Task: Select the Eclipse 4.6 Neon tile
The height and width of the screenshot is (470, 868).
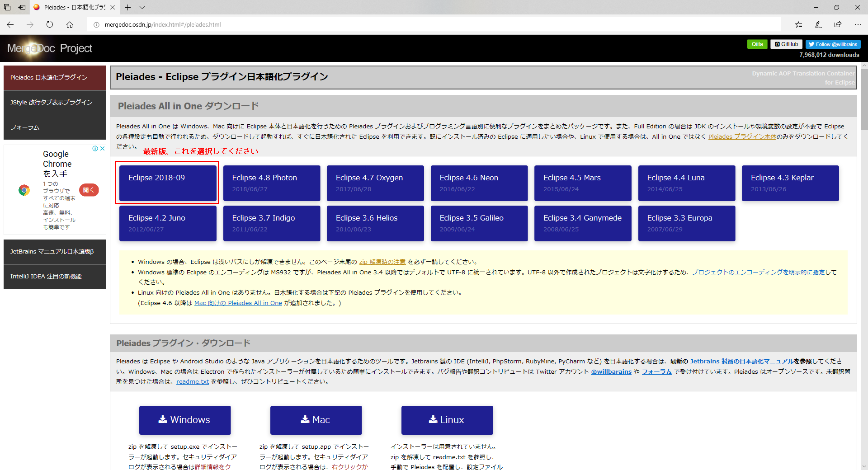Action: (x=479, y=183)
